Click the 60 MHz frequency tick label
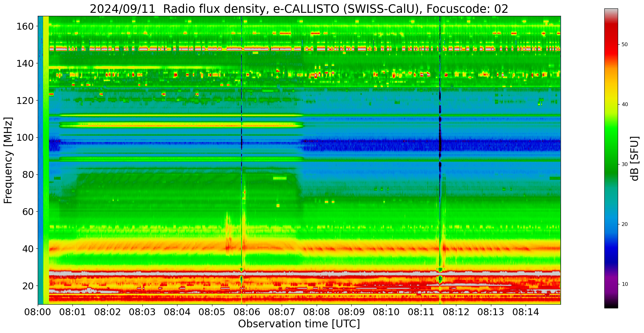 point(28,212)
